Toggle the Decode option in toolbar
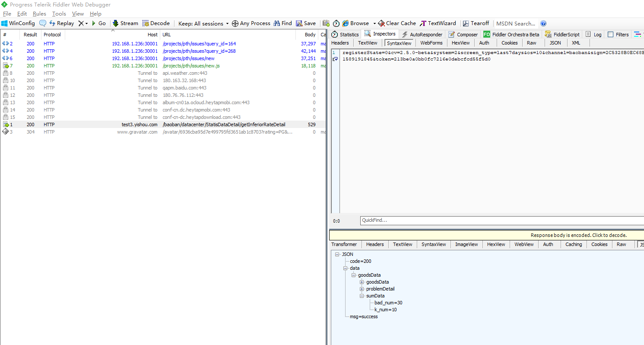This screenshot has height=345, width=644. point(156,23)
